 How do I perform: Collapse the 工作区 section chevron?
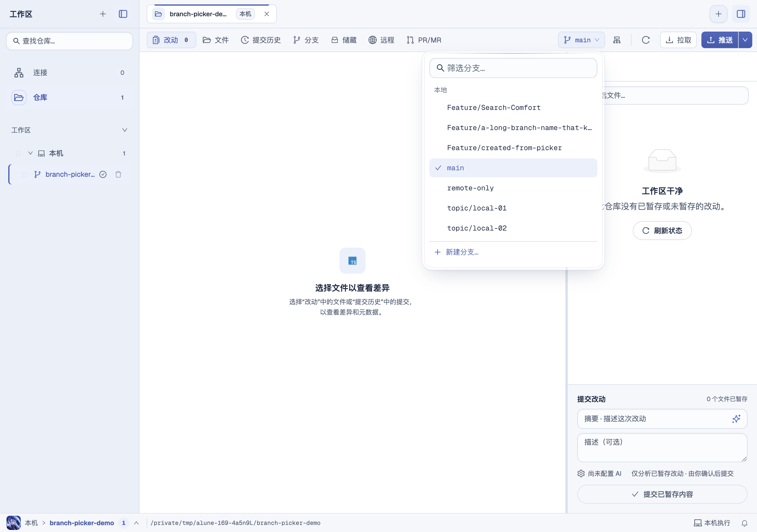124,130
